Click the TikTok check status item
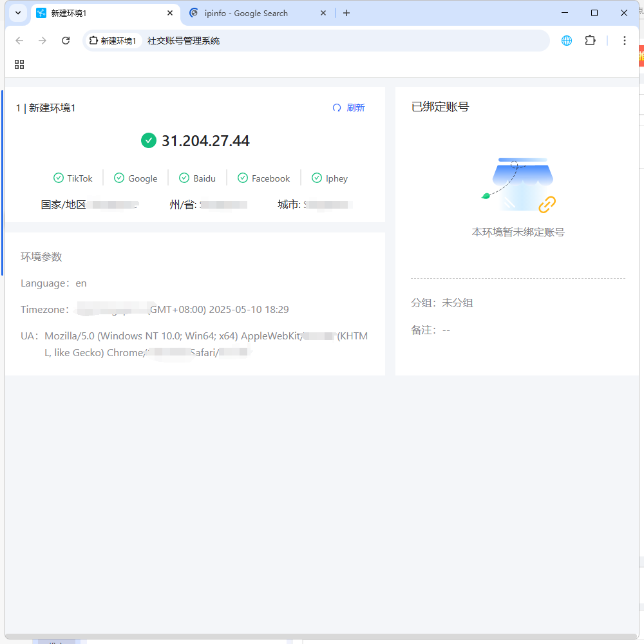The height and width of the screenshot is (644, 644). click(73, 178)
